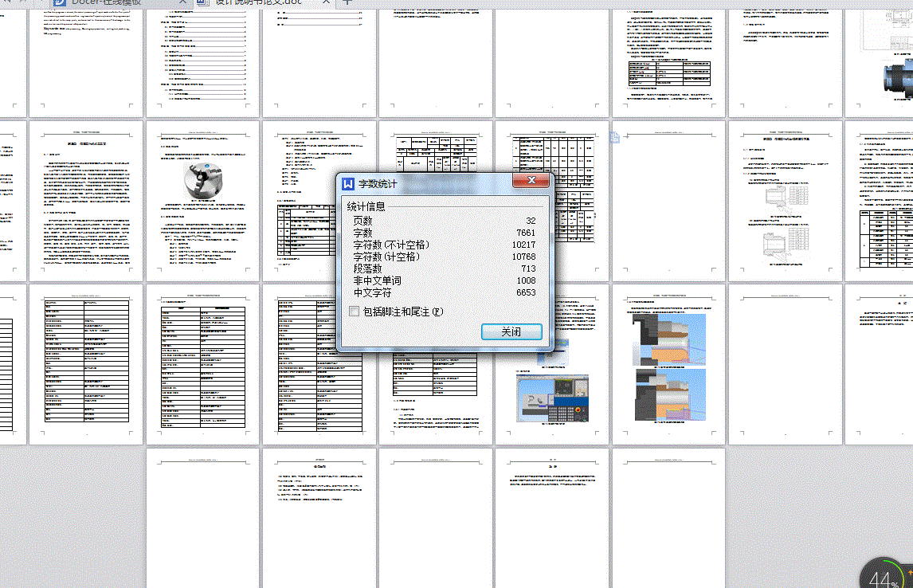Image resolution: width=913 pixels, height=588 pixels.
Task: Click the value 10768
Action: coord(524,257)
